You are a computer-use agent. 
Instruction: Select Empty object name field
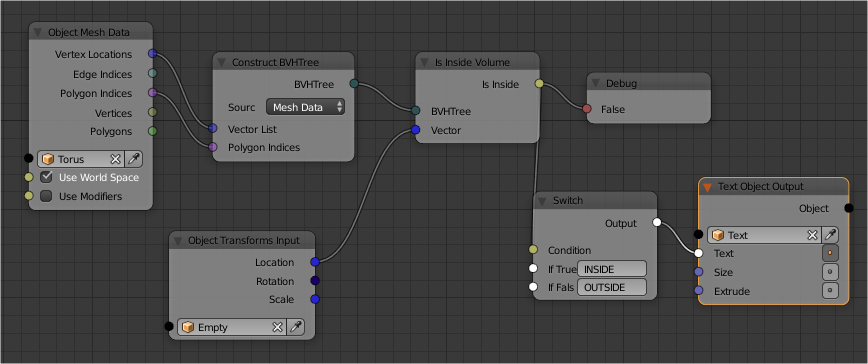[x=232, y=327]
